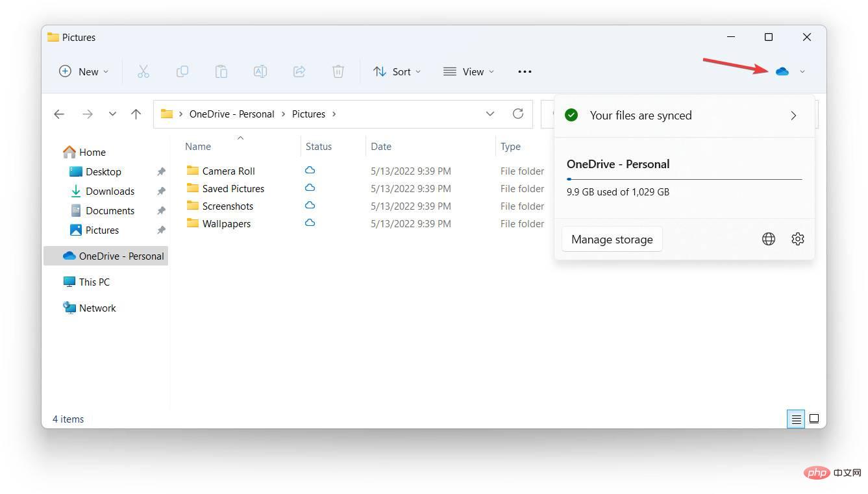Select Home in navigation pane
868x494 pixels.
84,152
